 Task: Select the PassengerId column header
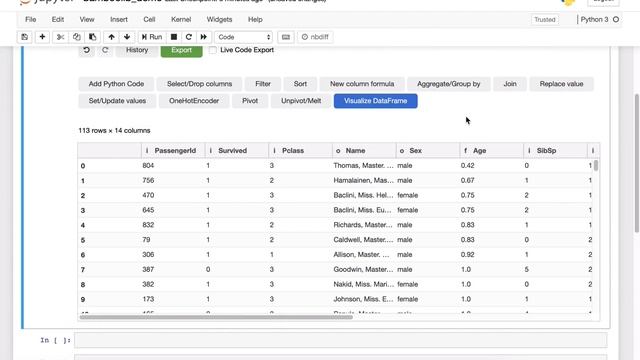coord(173,151)
